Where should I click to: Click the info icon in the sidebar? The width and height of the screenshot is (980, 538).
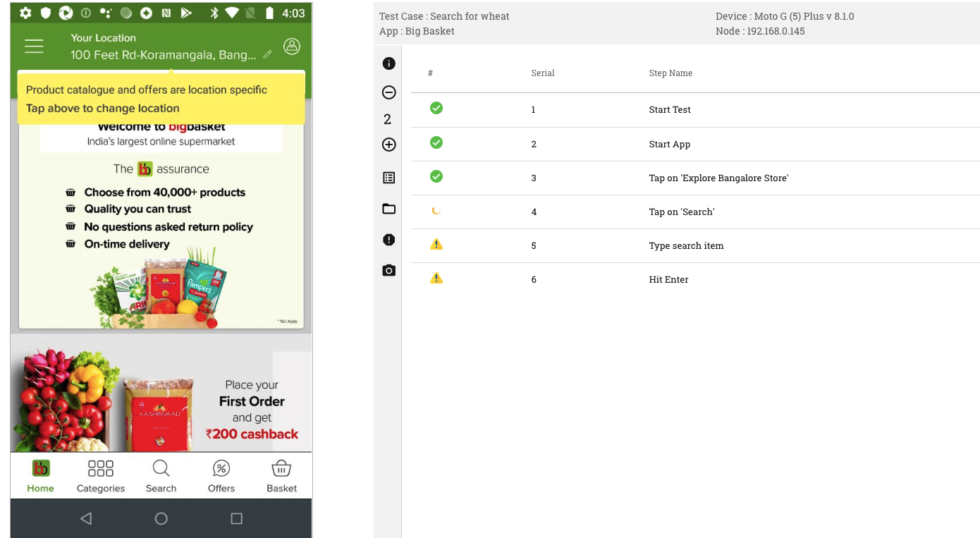pos(388,63)
